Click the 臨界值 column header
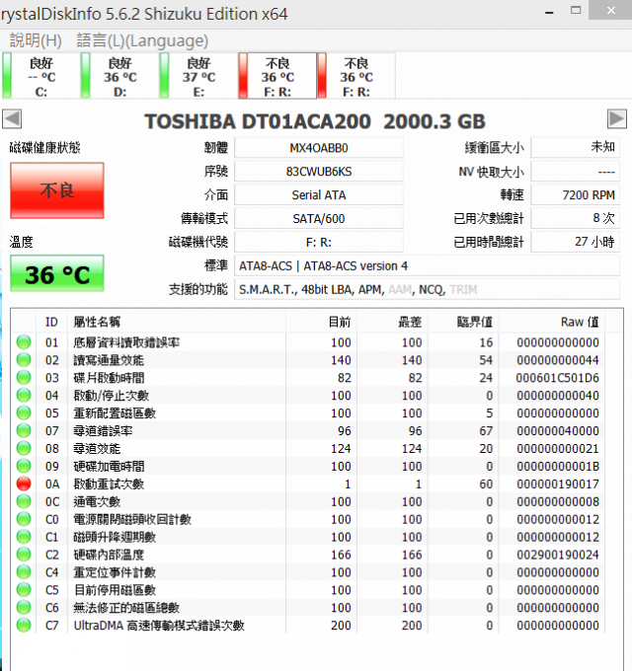This screenshot has width=632, height=672. [x=463, y=322]
